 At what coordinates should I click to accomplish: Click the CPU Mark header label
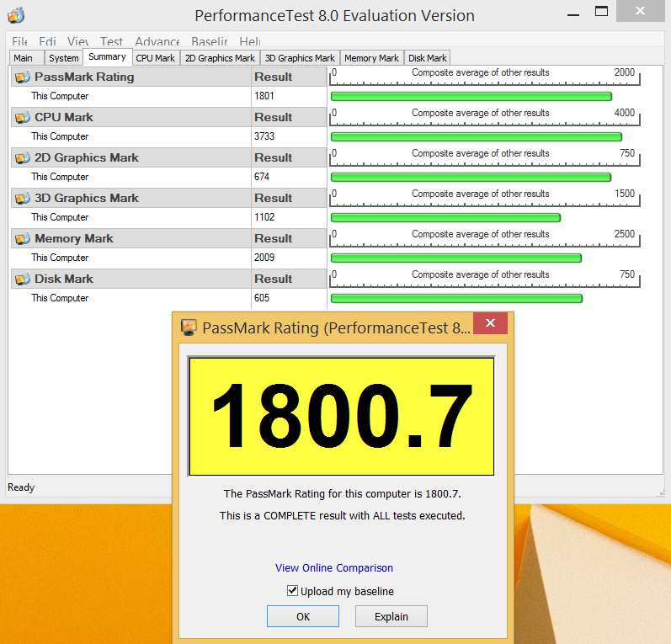click(x=64, y=117)
